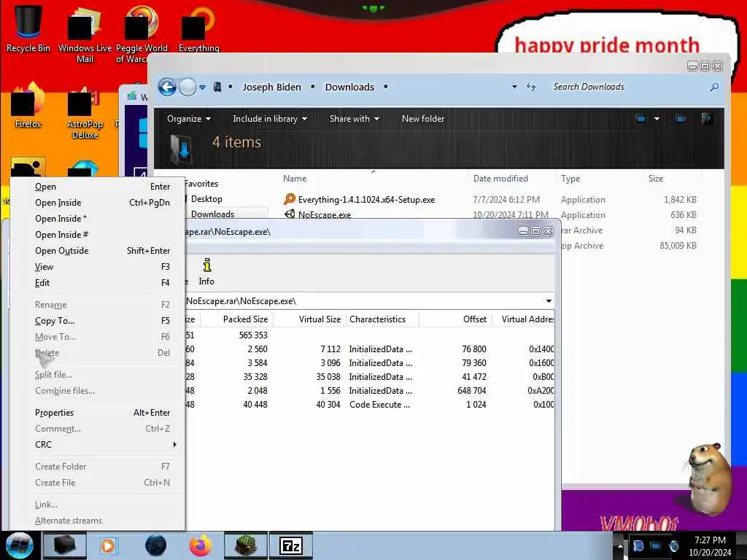747x560 pixels.
Task: Click the Info icon in 7-Zip toolbar
Action: (206, 272)
